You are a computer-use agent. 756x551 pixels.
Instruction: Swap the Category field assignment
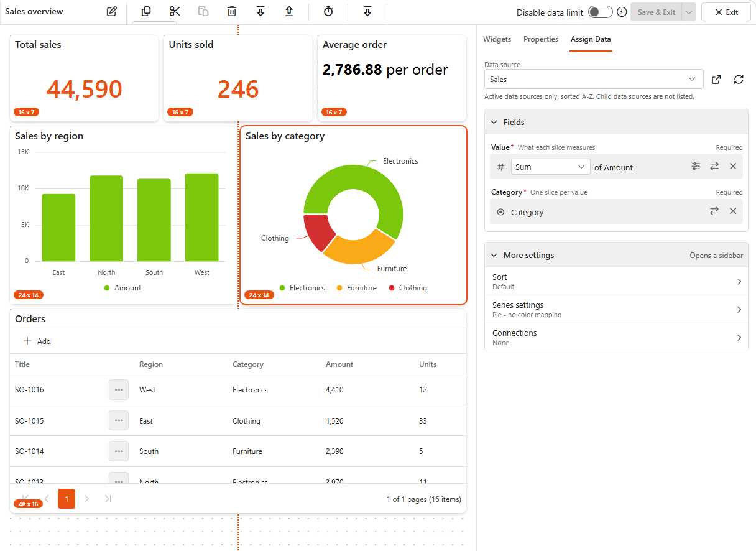(714, 211)
